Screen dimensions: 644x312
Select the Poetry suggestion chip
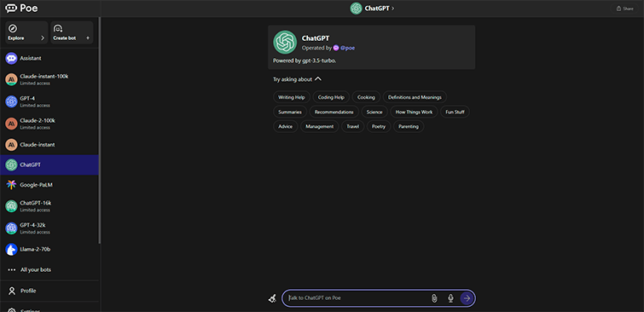pyautogui.click(x=379, y=126)
